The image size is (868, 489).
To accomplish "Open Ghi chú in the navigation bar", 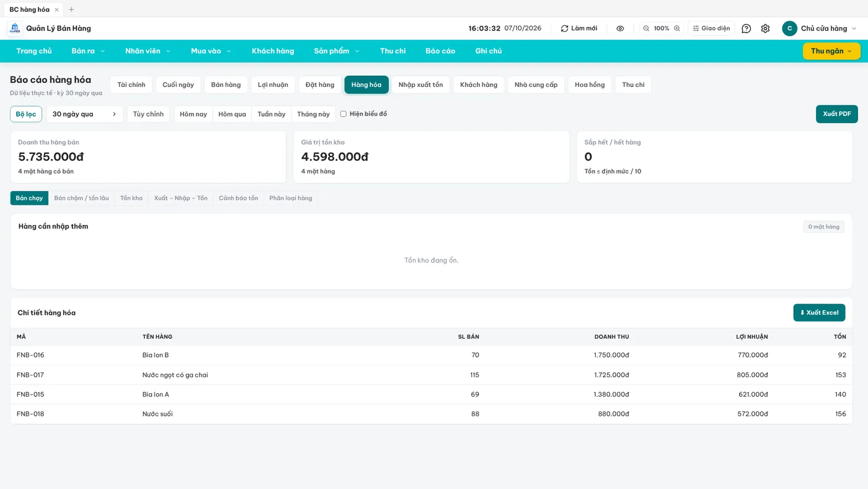I will point(489,51).
